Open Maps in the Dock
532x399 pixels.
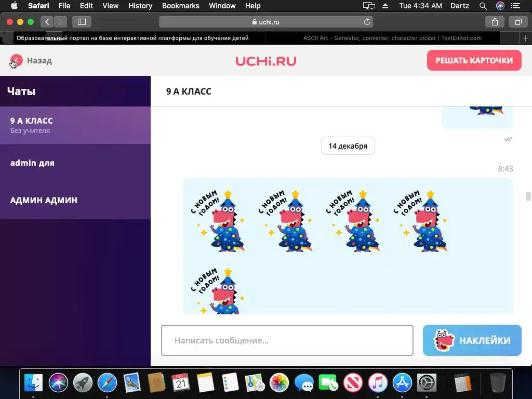255,383
